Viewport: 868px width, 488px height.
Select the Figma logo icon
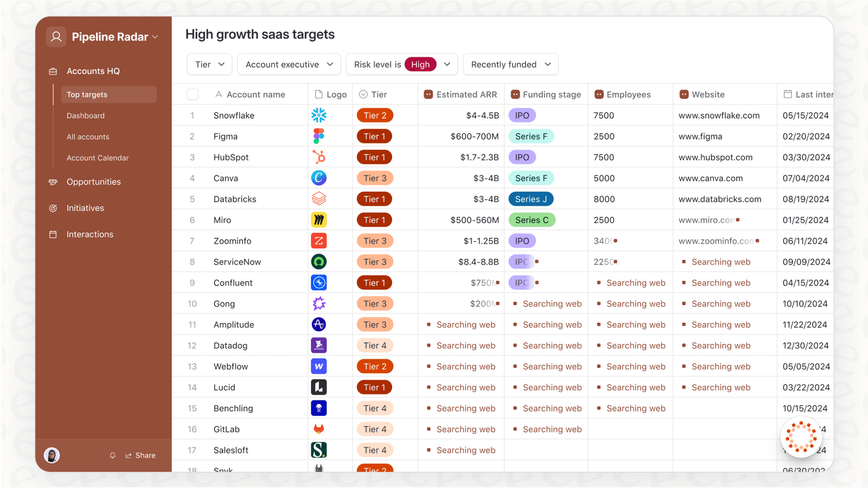[319, 136]
